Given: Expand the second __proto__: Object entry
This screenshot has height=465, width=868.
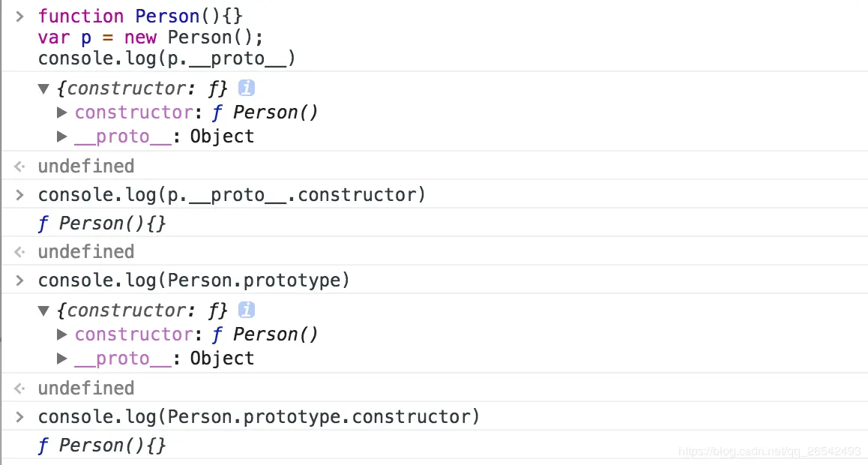Looking at the screenshot, I should pyautogui.click(x=62, y=358).
